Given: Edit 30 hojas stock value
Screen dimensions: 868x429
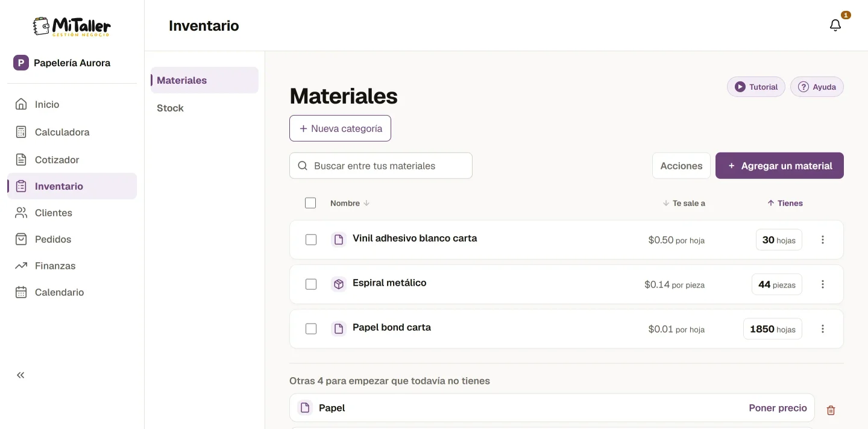Looking at the screenshot, I should tap(779, 240).
